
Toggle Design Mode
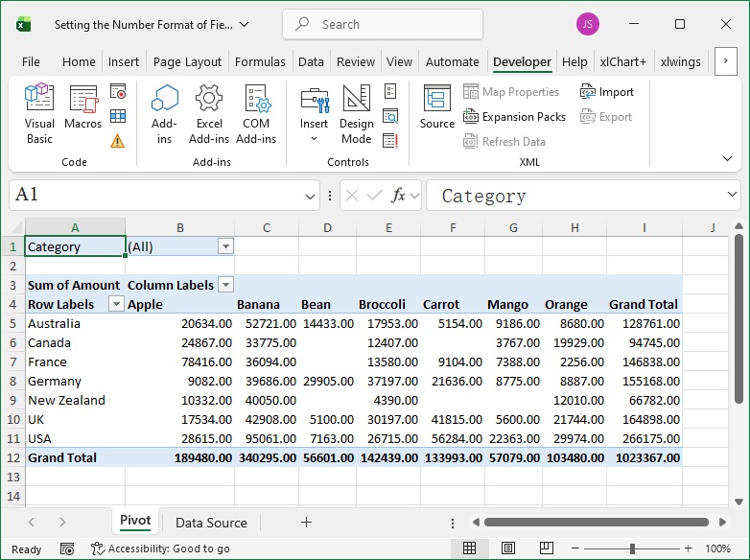pyautogui.click(x=357, y=114)
